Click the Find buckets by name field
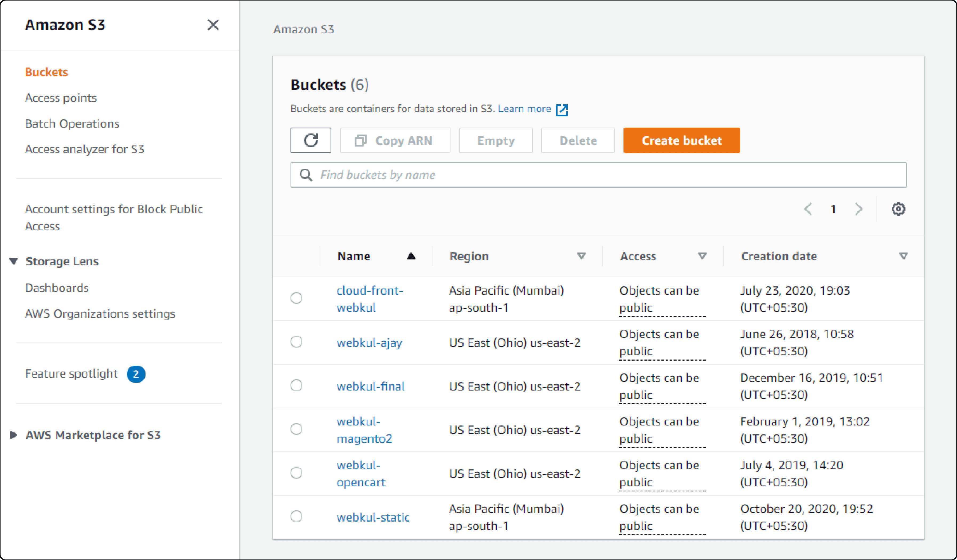Image resolution: width=957 pixels, height=560 pixels. coord(598,175)
